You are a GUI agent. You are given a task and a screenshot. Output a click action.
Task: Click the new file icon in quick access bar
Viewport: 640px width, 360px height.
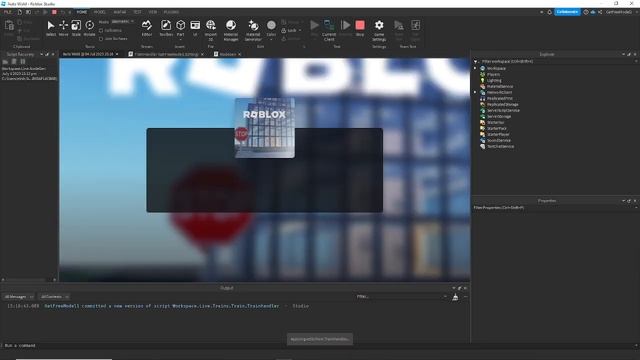point(20,12)
